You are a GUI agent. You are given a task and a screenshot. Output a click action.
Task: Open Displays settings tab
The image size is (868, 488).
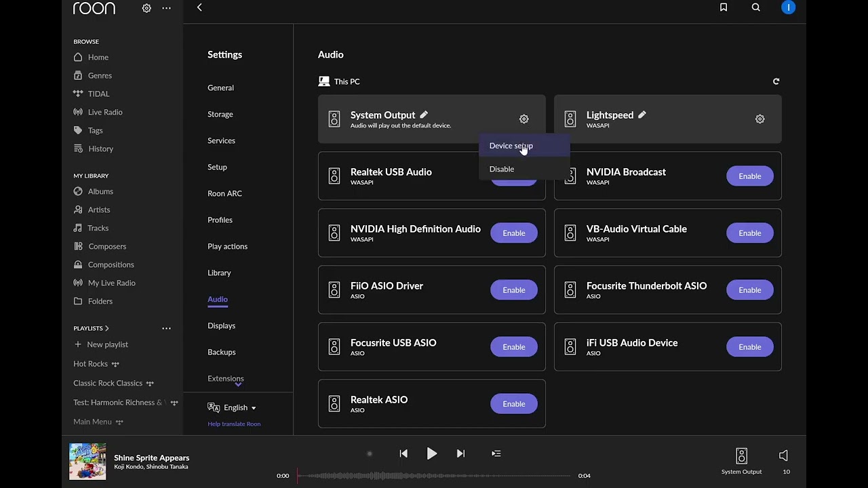221,325
